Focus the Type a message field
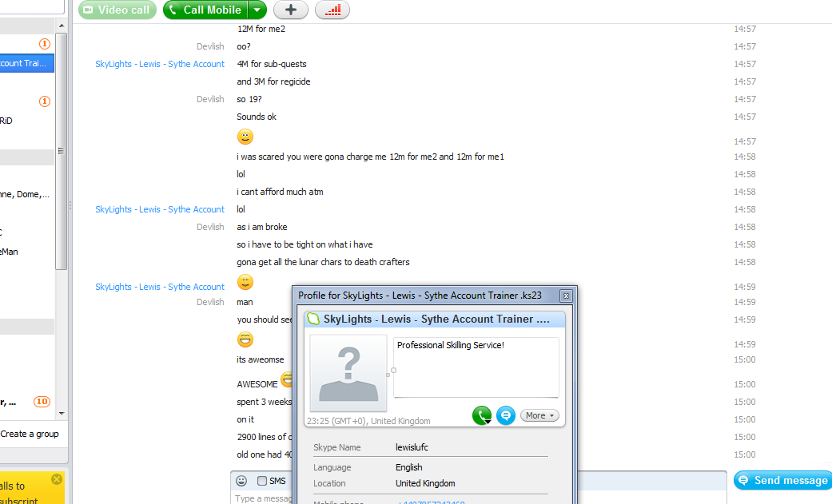832x504 pixels. pyautogui.click(x=263, y=498)
